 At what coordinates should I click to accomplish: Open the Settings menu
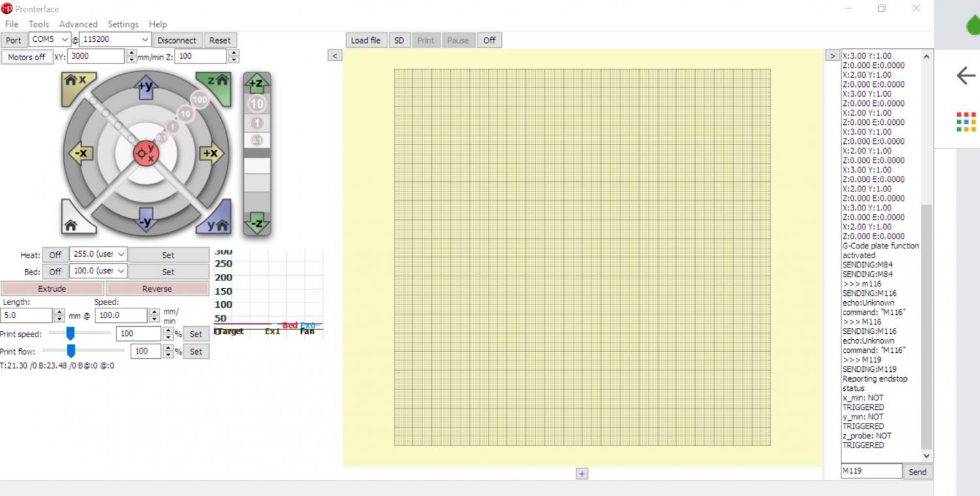[123, 24]
